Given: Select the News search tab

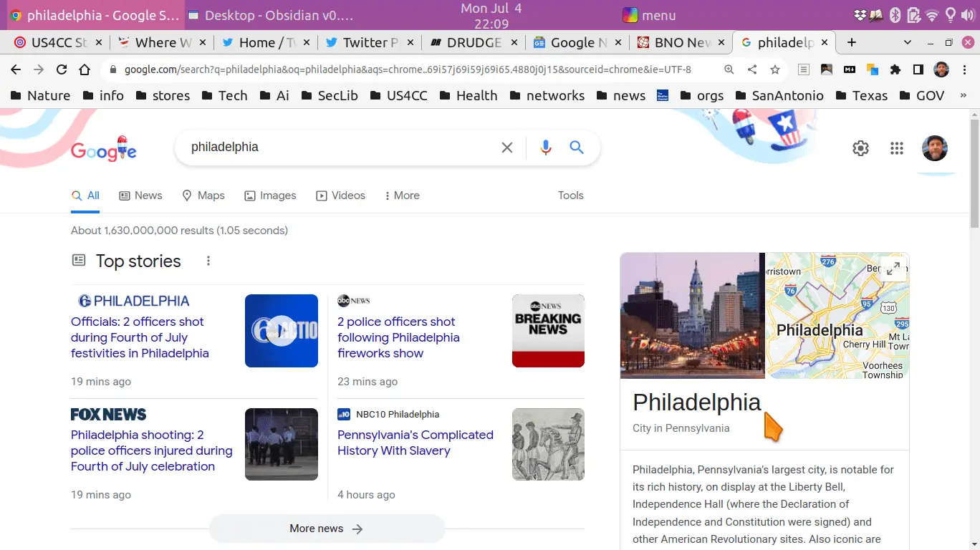Looking at the screenshot, I should tap(140, 196).
